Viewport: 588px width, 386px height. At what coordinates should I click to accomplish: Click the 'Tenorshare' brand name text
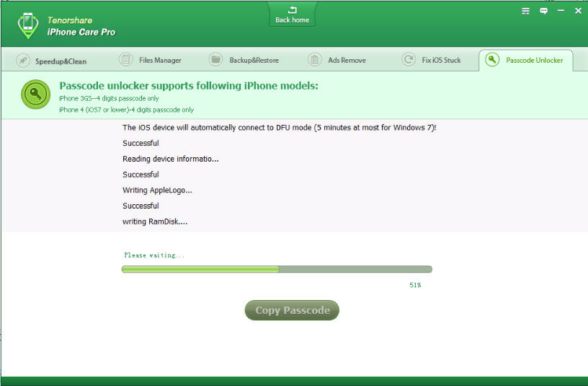70,20
